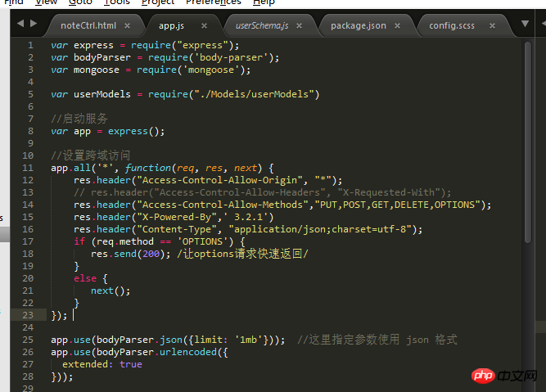
Task: Click 'mongoose' string on line 3
Action: 211,70
